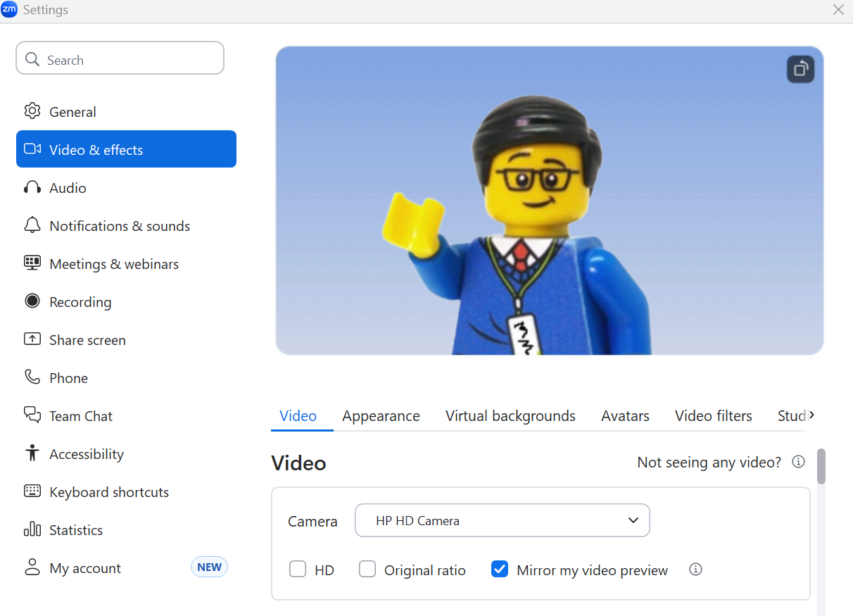
Task: Click info icon beside Mirror my video preview
Action: pyautogui.click(x=695, y=570)
